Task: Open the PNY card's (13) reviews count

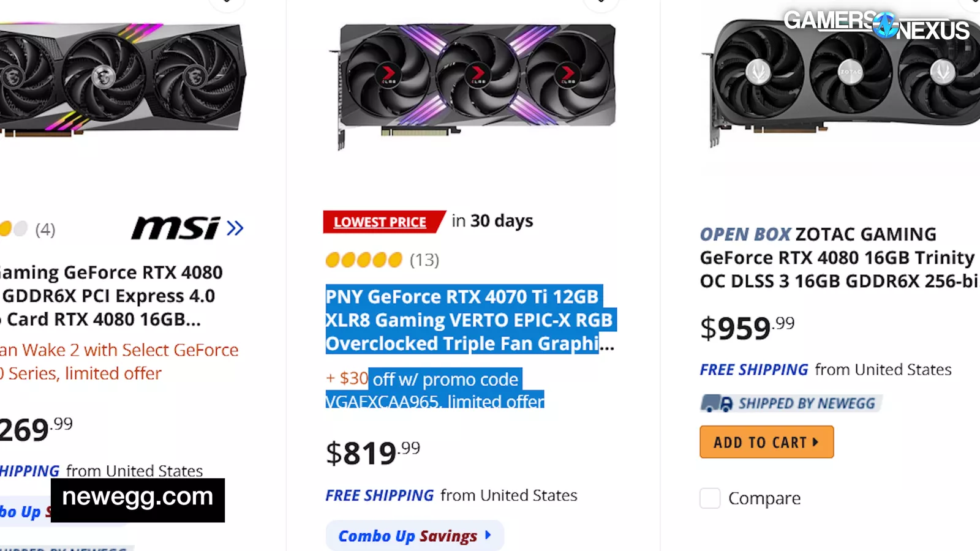Action: [424, 260]
